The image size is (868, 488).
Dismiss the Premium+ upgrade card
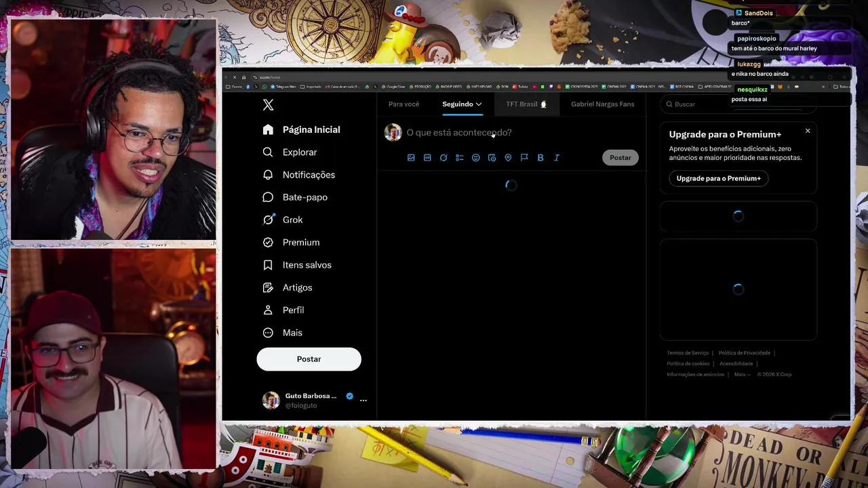point(808,131)
